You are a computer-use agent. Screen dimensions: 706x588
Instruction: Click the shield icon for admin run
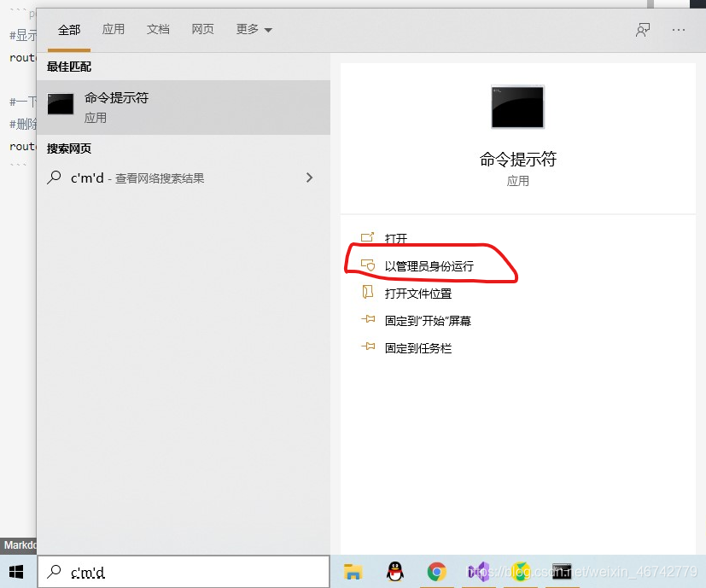point(368,265)
